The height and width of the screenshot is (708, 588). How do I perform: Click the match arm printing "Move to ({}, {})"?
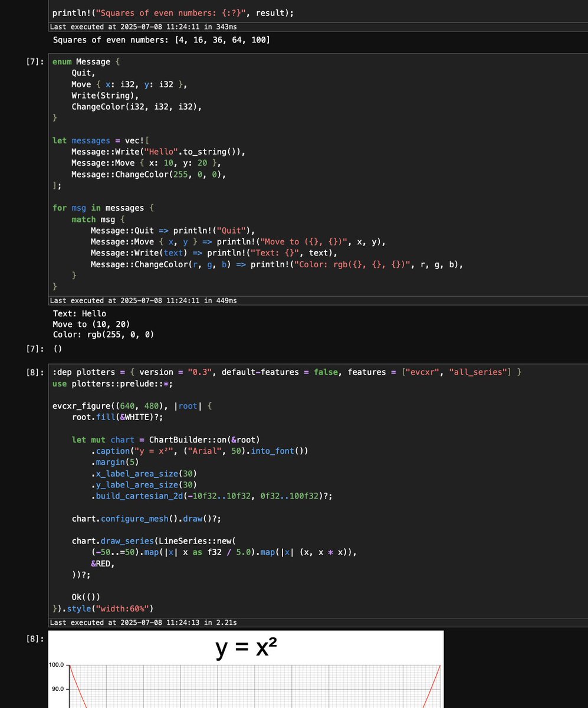238,242
